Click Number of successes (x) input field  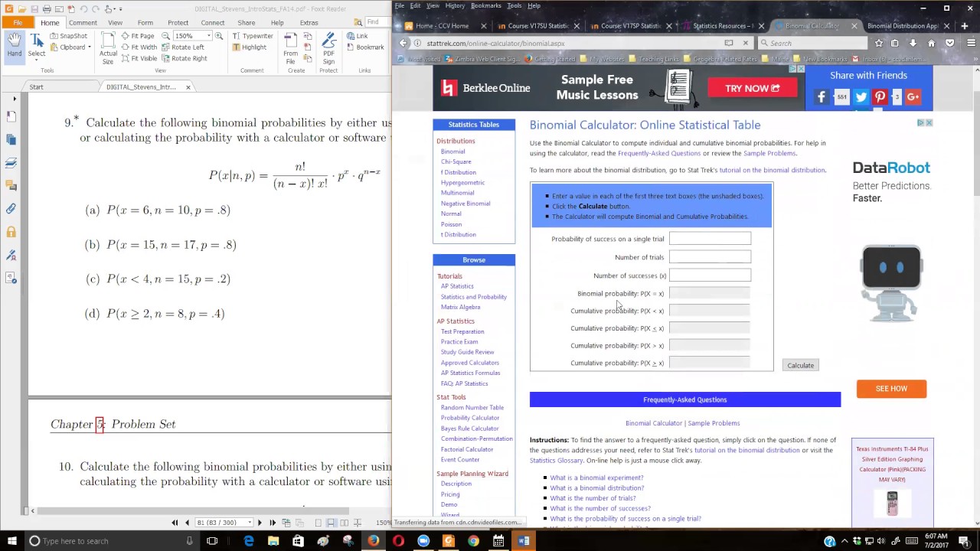[710, 275]
